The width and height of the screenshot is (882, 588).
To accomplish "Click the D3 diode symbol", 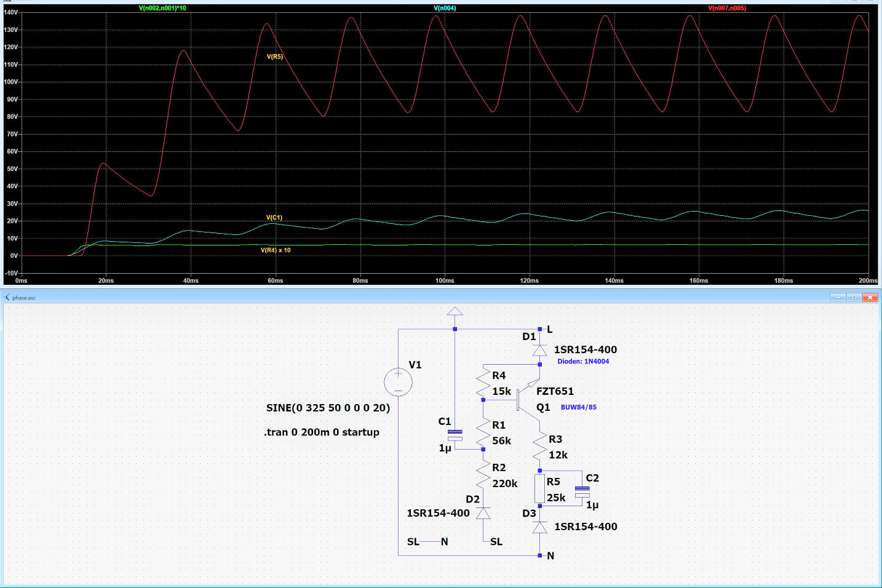I will (x=539, y=527).
